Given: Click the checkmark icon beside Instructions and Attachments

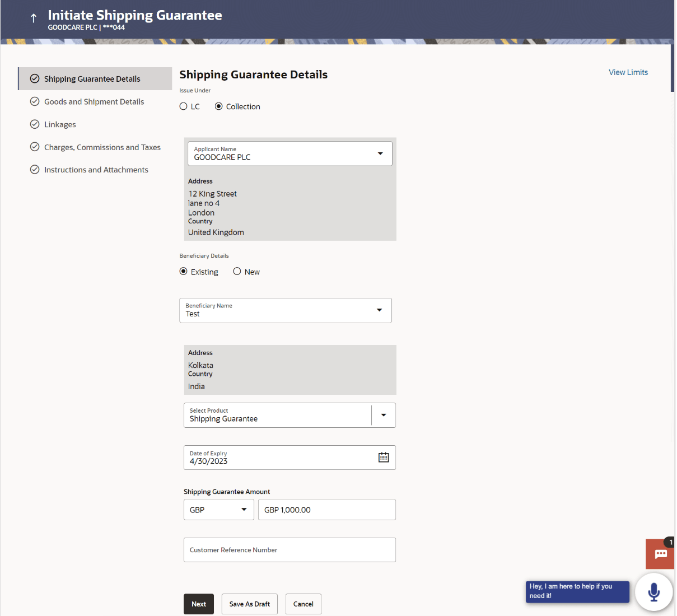Looking at the screenshot, I should [35, 169].
